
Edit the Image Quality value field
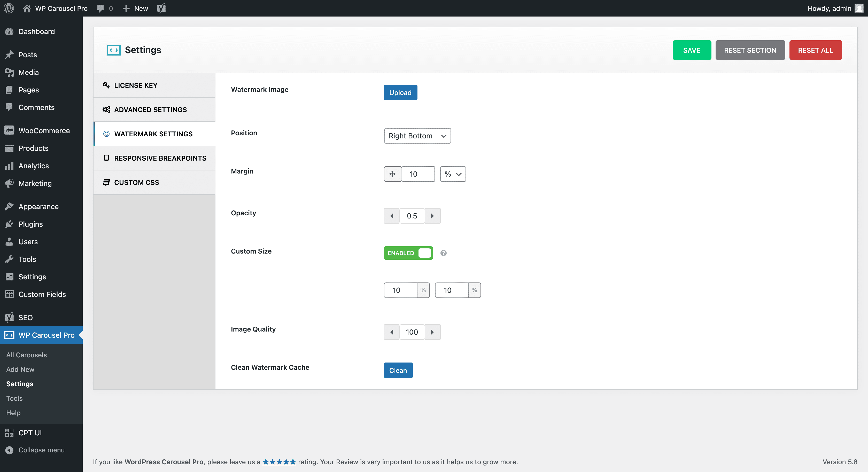point(412,332)
